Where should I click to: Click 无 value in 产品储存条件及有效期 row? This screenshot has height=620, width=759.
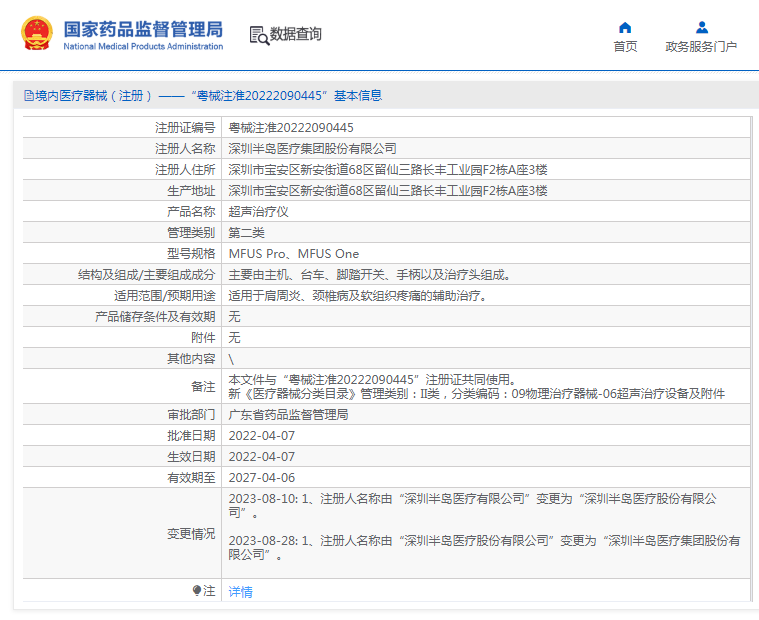tap(234, 317)
